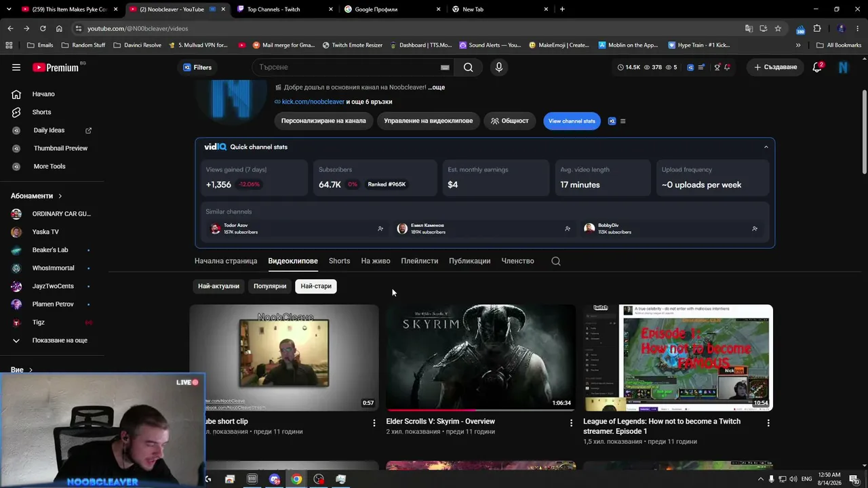Search within channel using magnifier icon
The width and height of the screenshot is (868, 488).
point(556,261)
